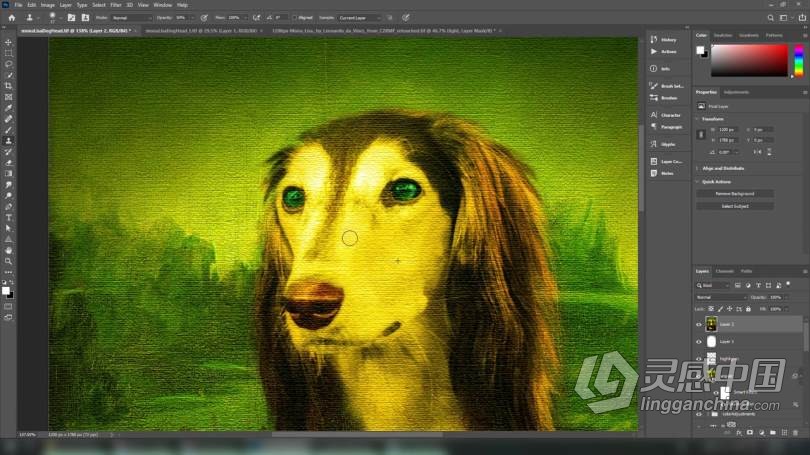Switch to the Swatches tab

tap(723, 36)
